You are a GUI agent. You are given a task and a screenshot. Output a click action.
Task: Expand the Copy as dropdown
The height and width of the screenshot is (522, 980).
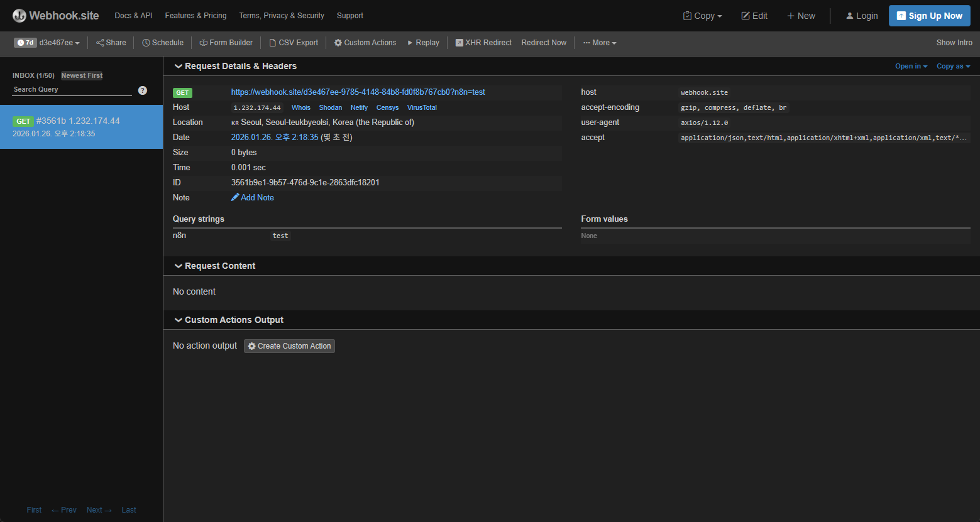pos(953,66)
